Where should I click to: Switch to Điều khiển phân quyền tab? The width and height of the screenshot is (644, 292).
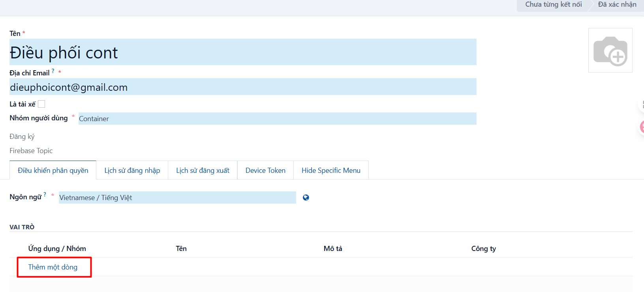coord(53,170)
